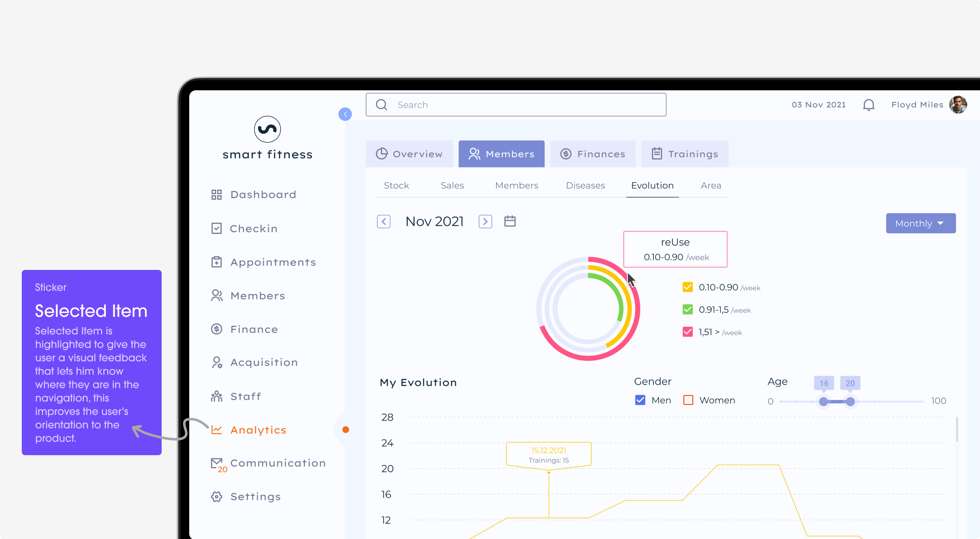Click the Overview pie-chart icon
This screenshot has width=980, height=539.
tap(382, 154)
